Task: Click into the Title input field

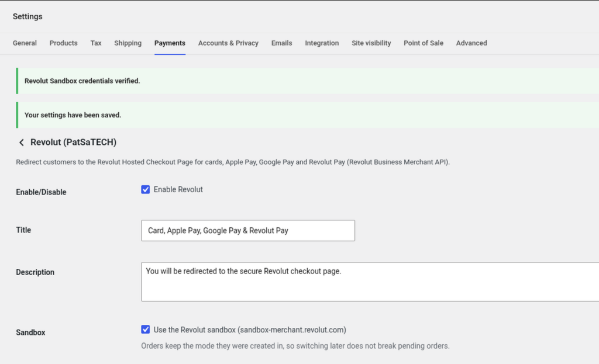Action: coord(248,230)
